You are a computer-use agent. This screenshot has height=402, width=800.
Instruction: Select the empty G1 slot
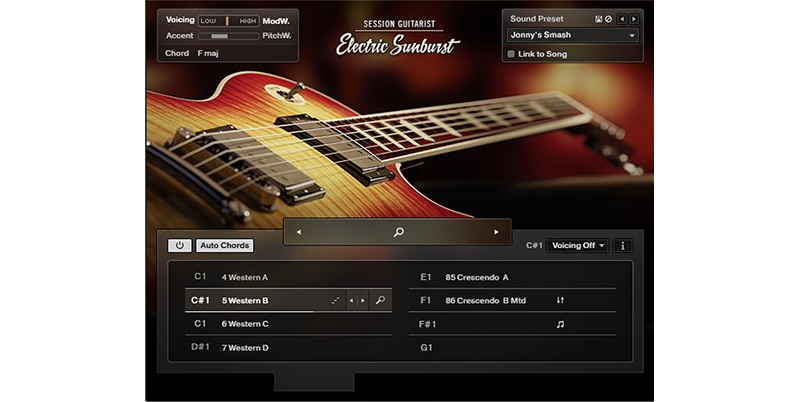512,347
